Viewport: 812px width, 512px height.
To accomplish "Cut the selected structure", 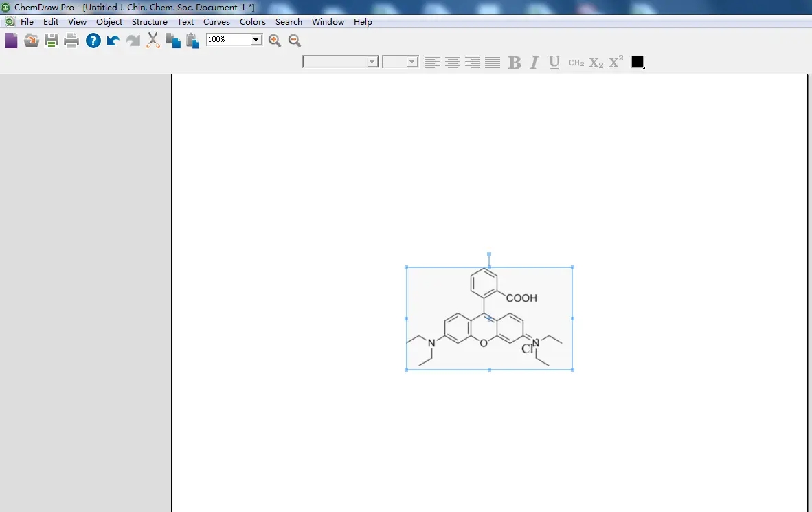I will [153, 40].
